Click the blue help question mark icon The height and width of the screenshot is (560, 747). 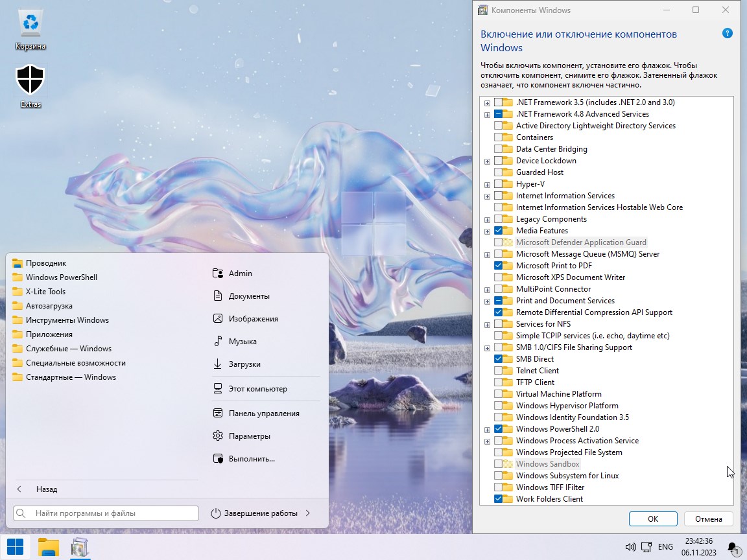(727, 34)
